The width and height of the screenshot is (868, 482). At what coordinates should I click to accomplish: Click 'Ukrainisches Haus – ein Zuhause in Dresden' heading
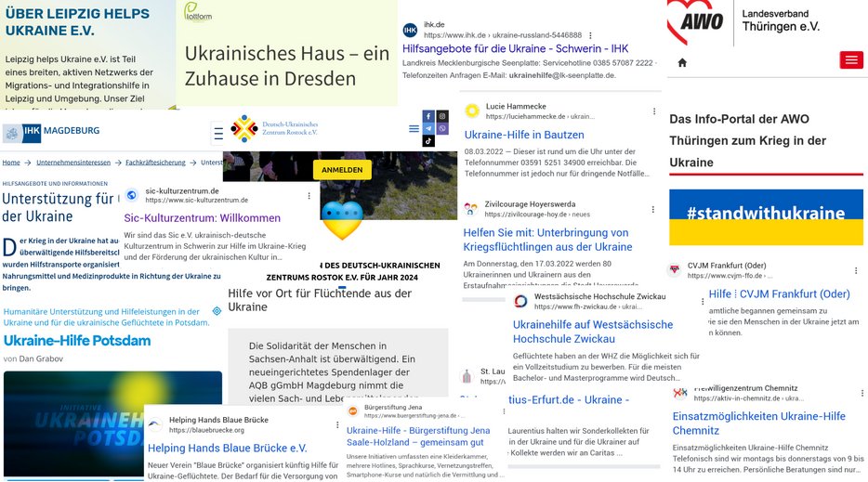[x=287, y=66]
